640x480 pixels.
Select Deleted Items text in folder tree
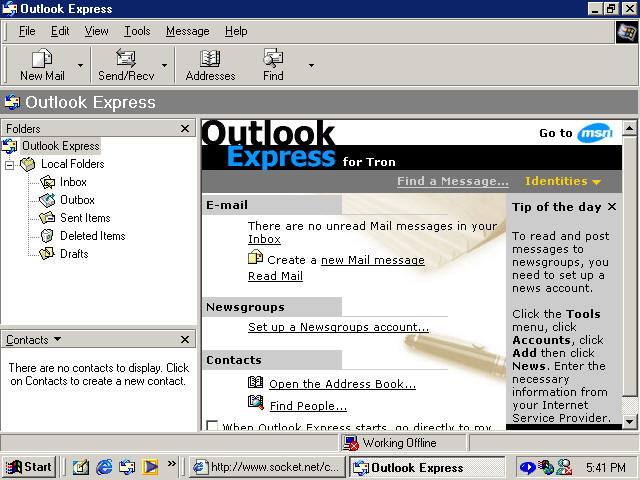click(93, 236)
